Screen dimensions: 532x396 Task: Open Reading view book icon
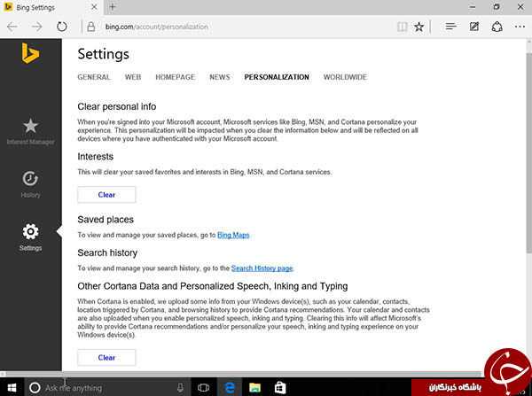pyautogui.click(x=402, y=27)
